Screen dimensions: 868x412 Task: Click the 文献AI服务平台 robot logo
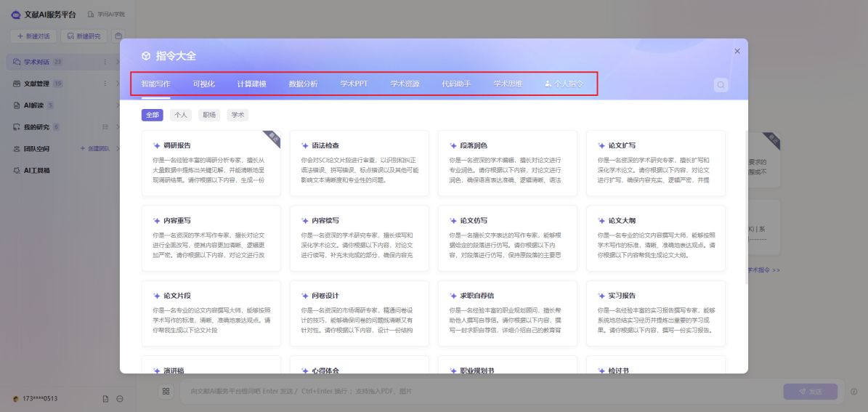(15, 15)
